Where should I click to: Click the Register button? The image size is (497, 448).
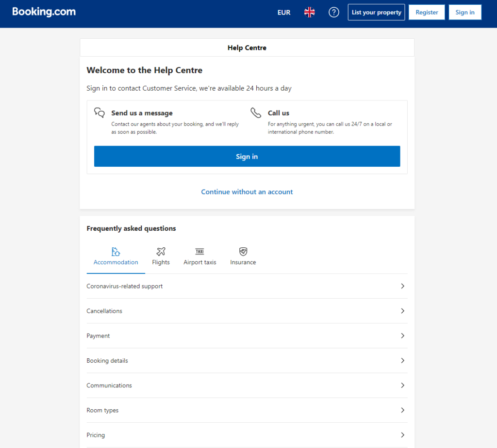pyautogui.click(x=427, y=12)
